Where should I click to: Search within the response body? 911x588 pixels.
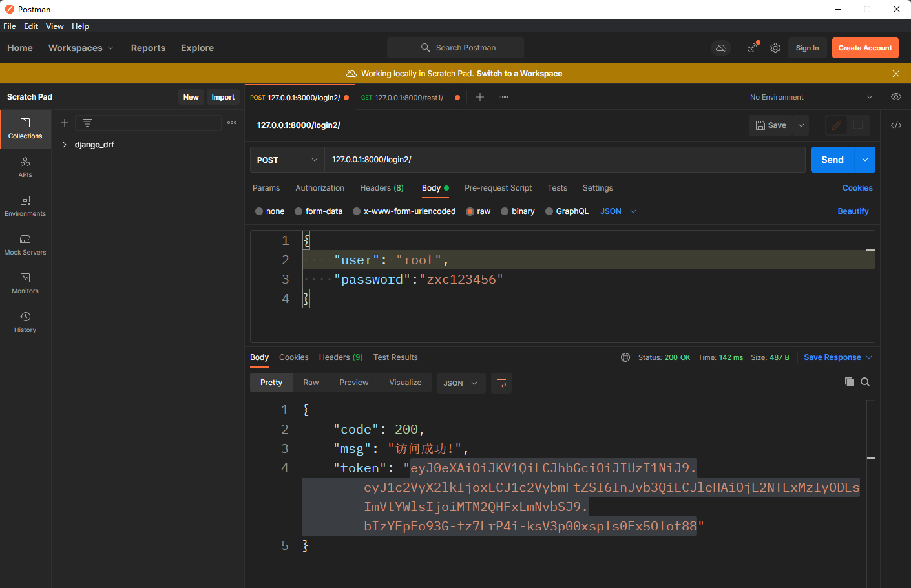click(x=865, y=382)
